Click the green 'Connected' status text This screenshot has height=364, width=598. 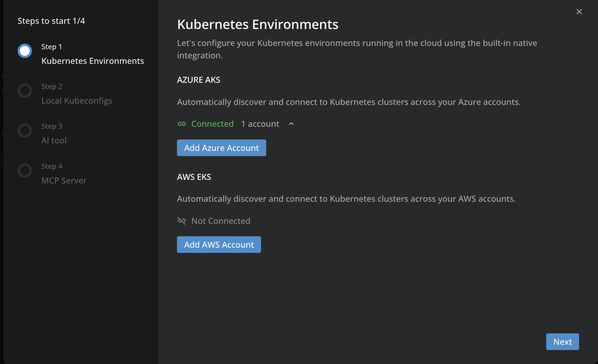(212, 124)
